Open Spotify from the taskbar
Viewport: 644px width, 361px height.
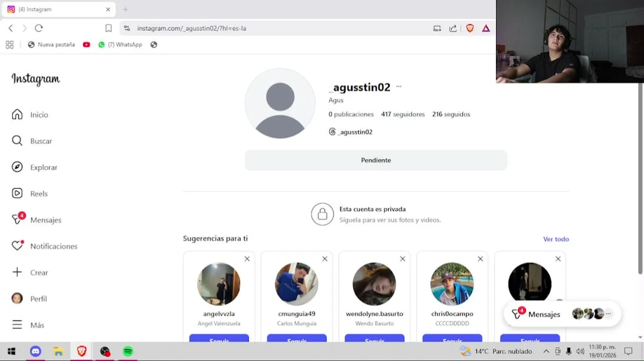128,351
